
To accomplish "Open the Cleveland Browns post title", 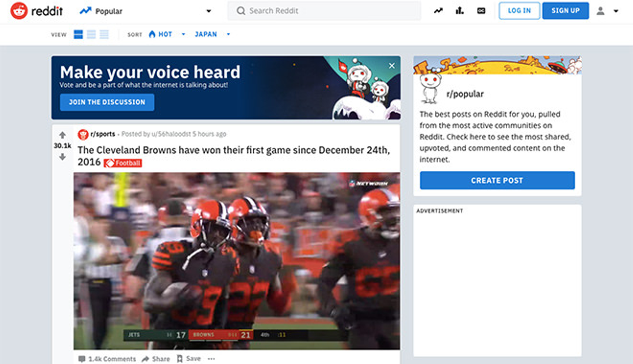I will click(233, 156).
